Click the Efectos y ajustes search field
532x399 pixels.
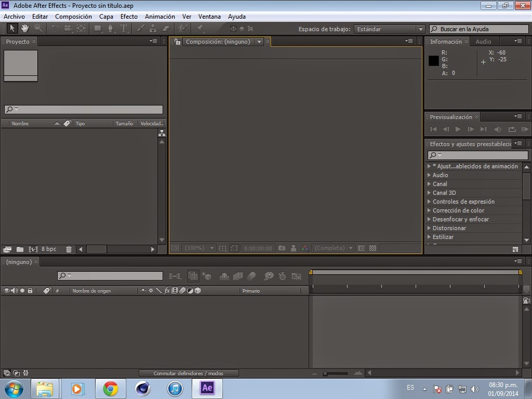coord(478,155)
